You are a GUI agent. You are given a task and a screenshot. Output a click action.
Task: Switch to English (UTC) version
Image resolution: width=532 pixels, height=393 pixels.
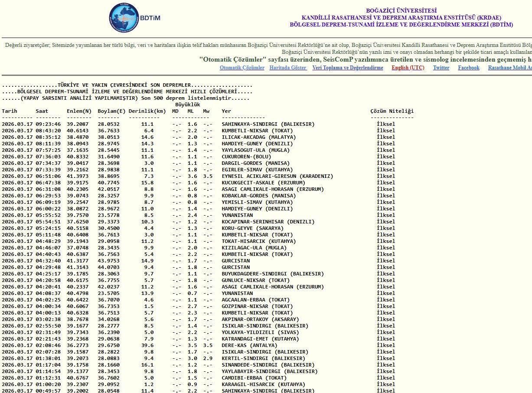[x=408, y=68]
